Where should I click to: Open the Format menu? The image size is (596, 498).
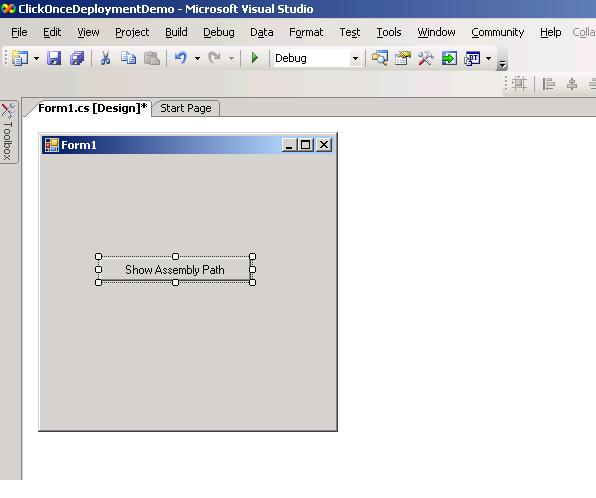(x=306, y=32)
